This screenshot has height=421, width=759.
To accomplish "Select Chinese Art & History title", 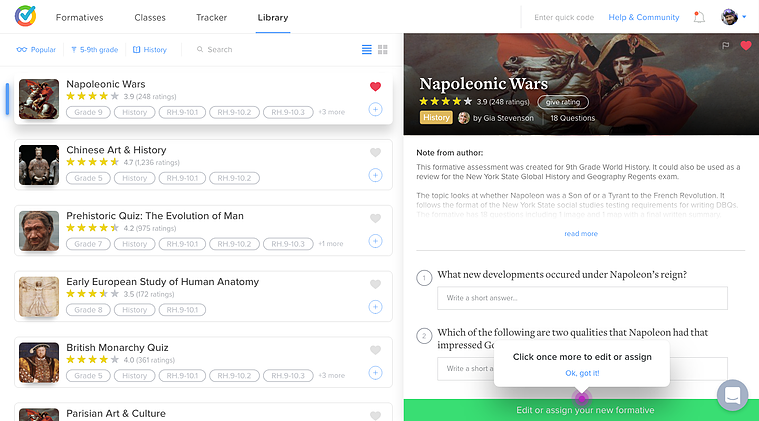I will click(116, 150).
